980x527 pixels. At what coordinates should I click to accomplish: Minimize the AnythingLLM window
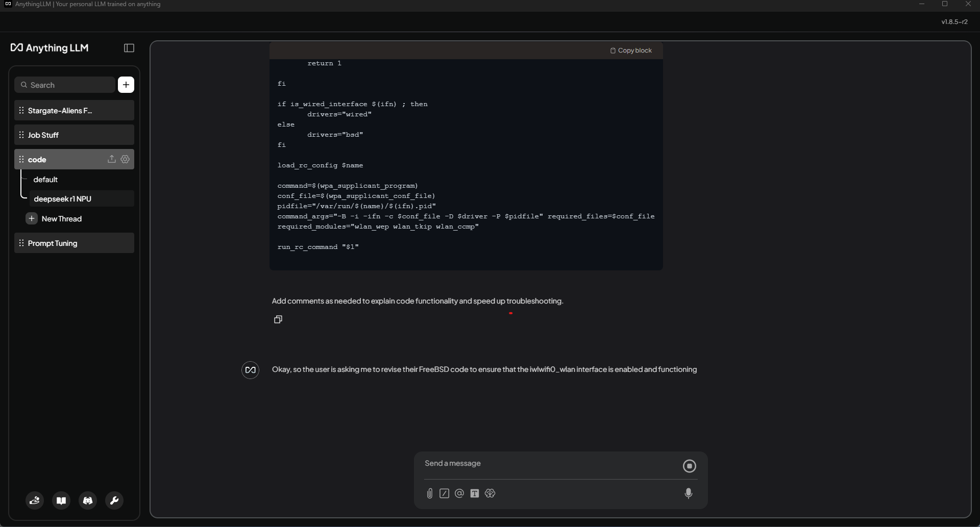tap(922, 4)
